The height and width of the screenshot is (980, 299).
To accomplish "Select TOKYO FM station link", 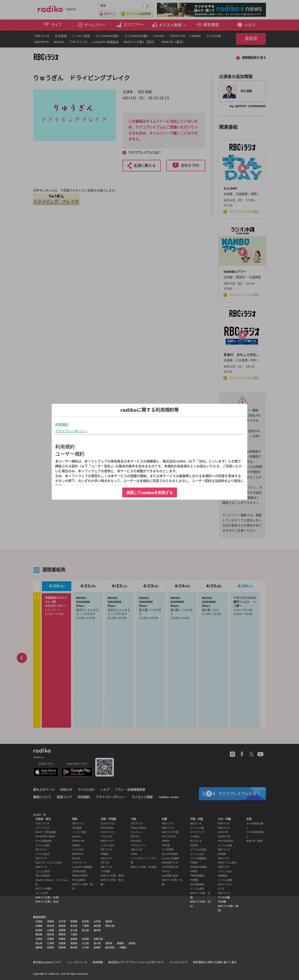I will click(x=177, y=36).
